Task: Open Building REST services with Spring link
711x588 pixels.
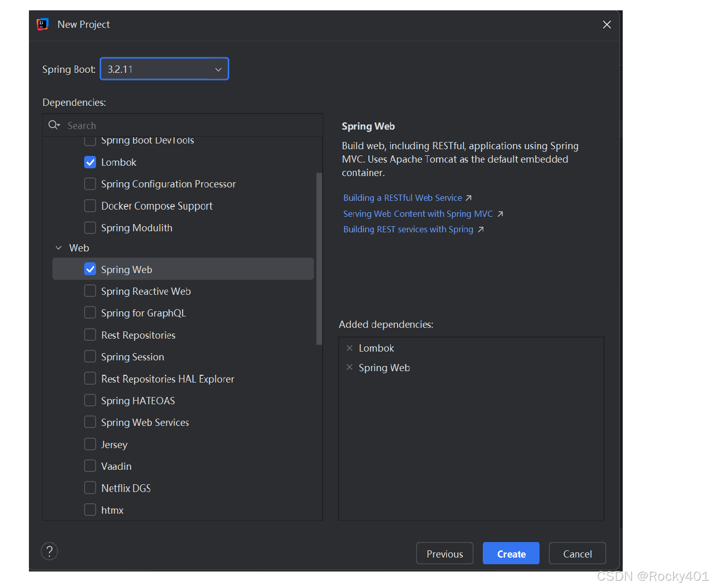Action: click(408, 229)
